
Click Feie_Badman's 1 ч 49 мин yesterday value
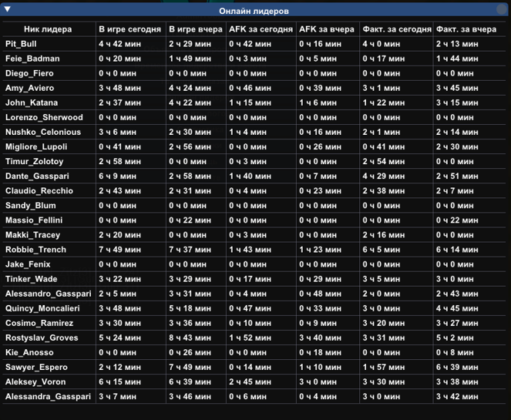[x=190, y=59]
